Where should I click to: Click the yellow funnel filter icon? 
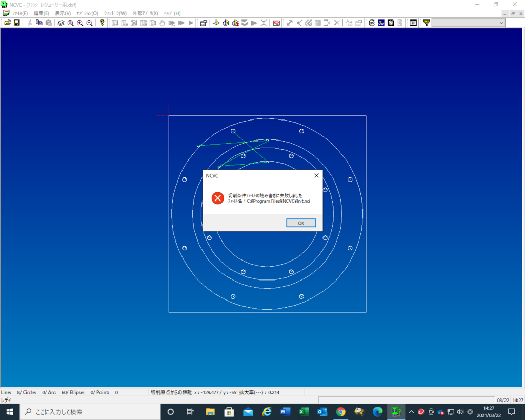pyautogui.click(x=426, y=23)
